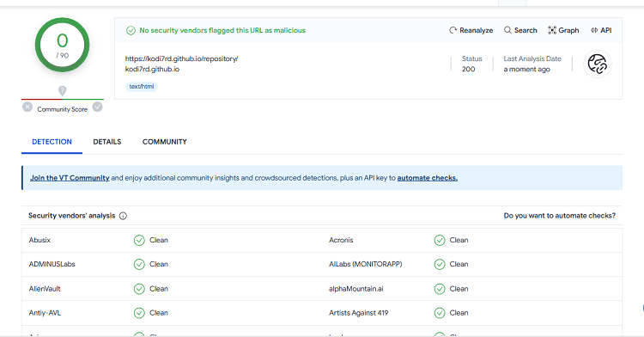Click the 0/90 detection score circle
The image size is (644, 337).
click(62, 45)
